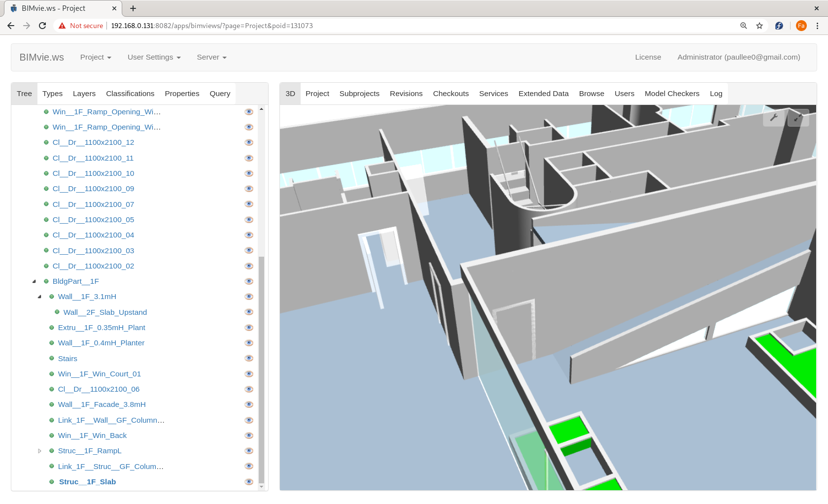Click the fullscreen arrows icon in the 3D viewer

click(x=798, y=118)
